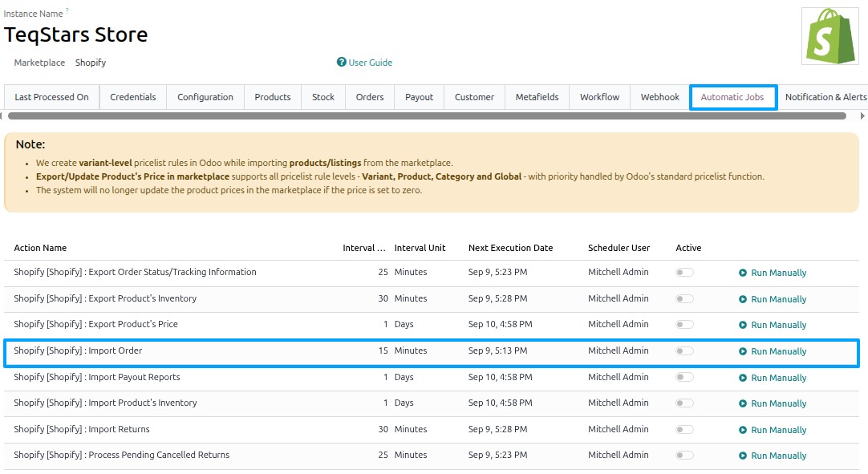Run Import Product's Inventory manually
The image size is (868, 474).
[773, 403]
